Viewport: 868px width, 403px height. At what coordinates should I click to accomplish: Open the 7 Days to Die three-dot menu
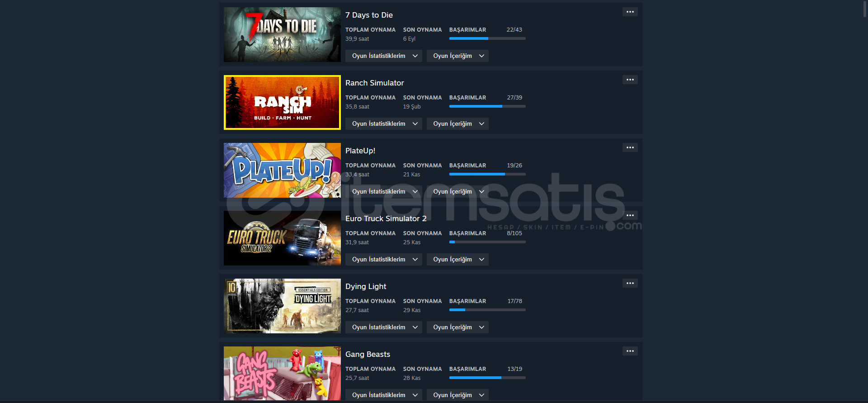(630, 12)
